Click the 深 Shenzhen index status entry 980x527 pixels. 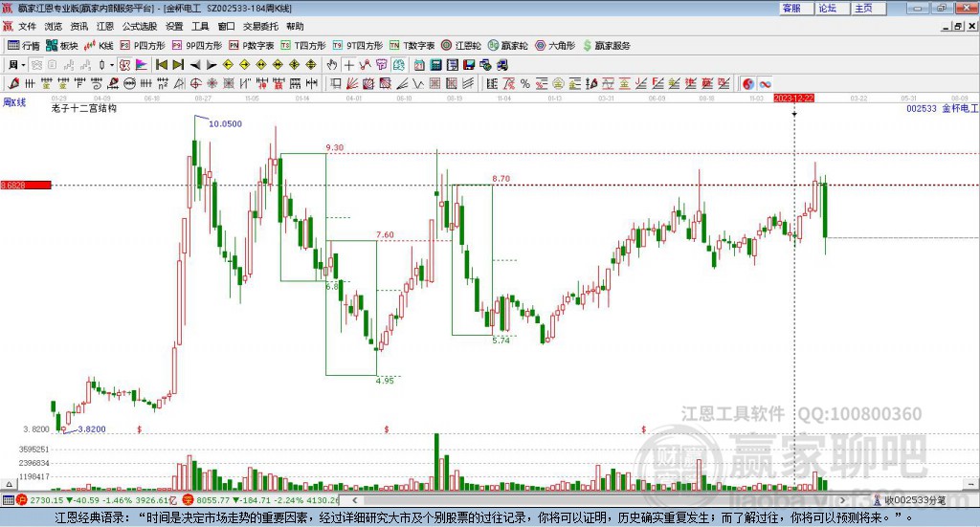pos(260,500)
